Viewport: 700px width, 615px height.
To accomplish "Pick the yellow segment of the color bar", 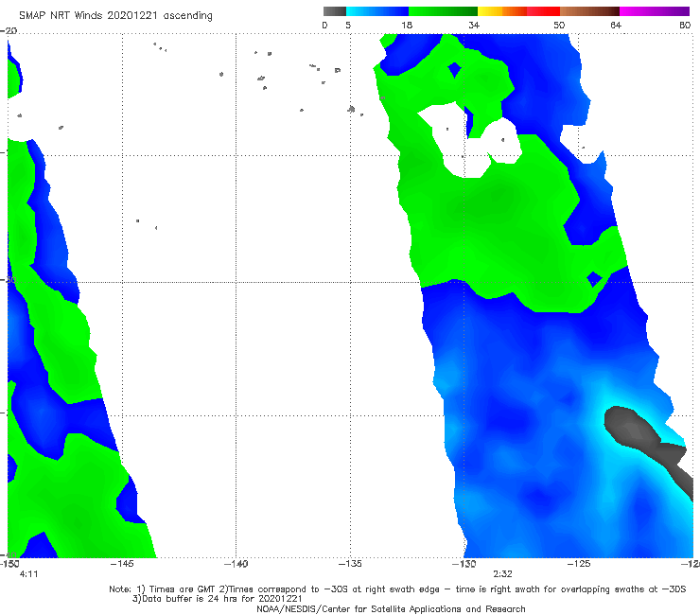I will click(490, 11).
